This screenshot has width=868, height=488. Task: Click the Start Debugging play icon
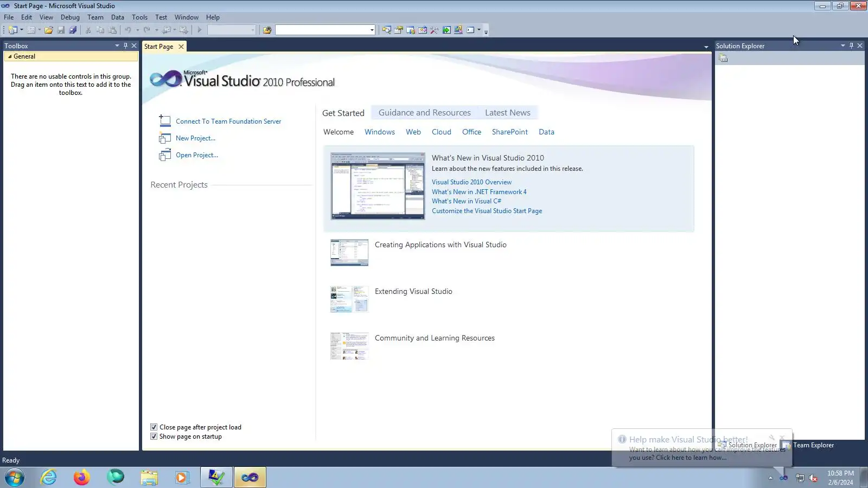tap(200, 30)
